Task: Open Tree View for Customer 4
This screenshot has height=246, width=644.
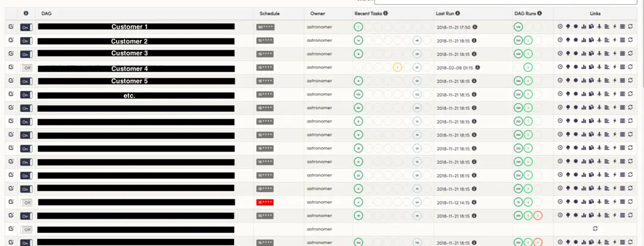Action: tap(568, 67)
